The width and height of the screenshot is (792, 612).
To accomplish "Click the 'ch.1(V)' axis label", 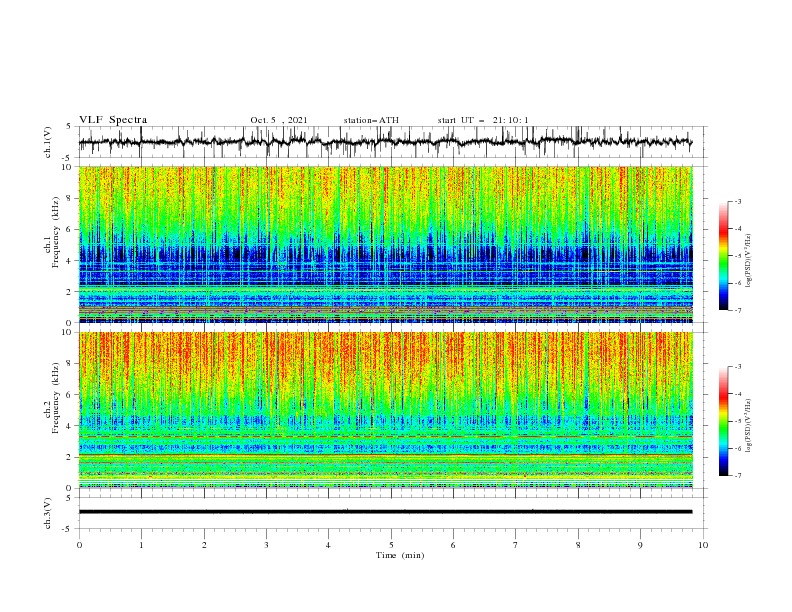I will (x=48, y=142).
